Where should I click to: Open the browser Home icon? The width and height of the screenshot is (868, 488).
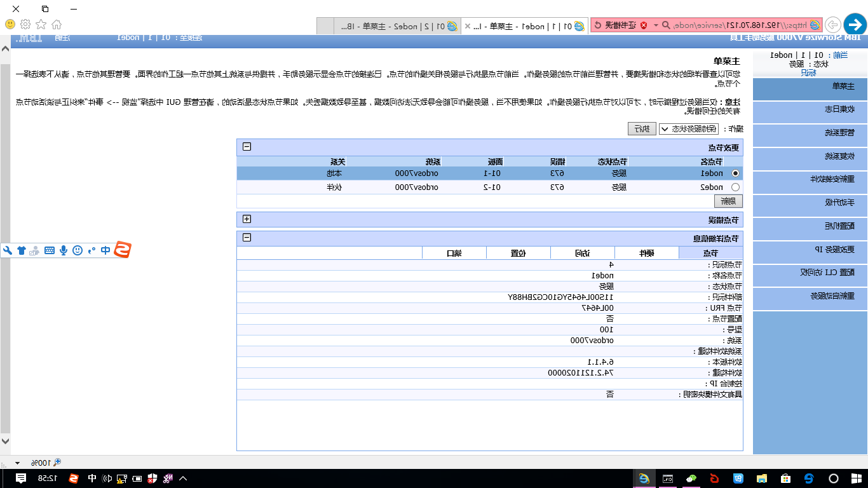[x=57, y=24]
